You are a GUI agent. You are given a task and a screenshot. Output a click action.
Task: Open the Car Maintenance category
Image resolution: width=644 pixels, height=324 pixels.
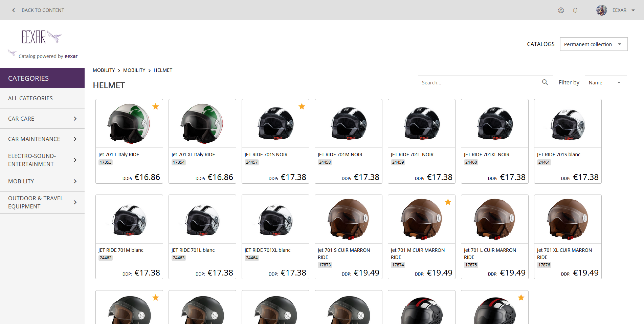point(42,139)
